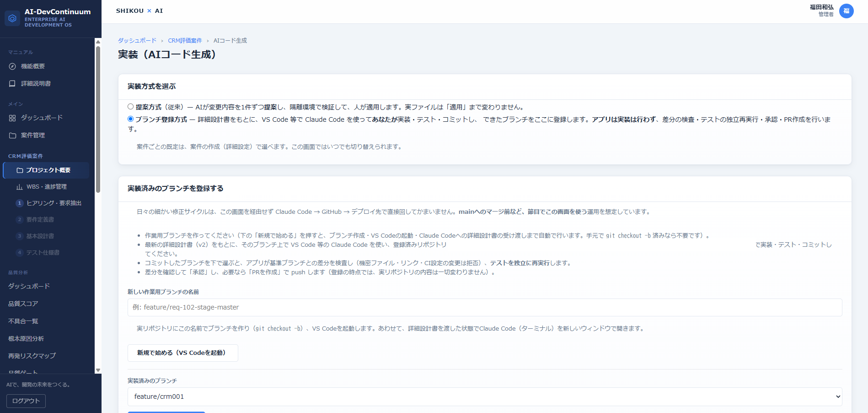868x413 pixels.
Task: Click 新規で始める（VS Codeを起動） button
Action: [182, 353]
